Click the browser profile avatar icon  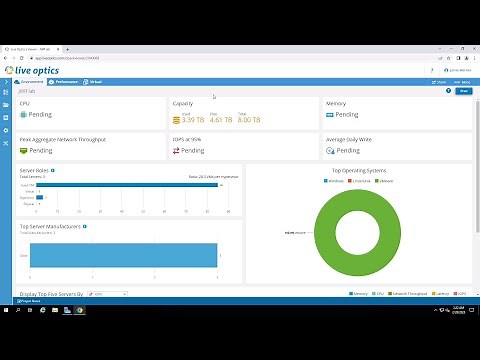point(467,58)
